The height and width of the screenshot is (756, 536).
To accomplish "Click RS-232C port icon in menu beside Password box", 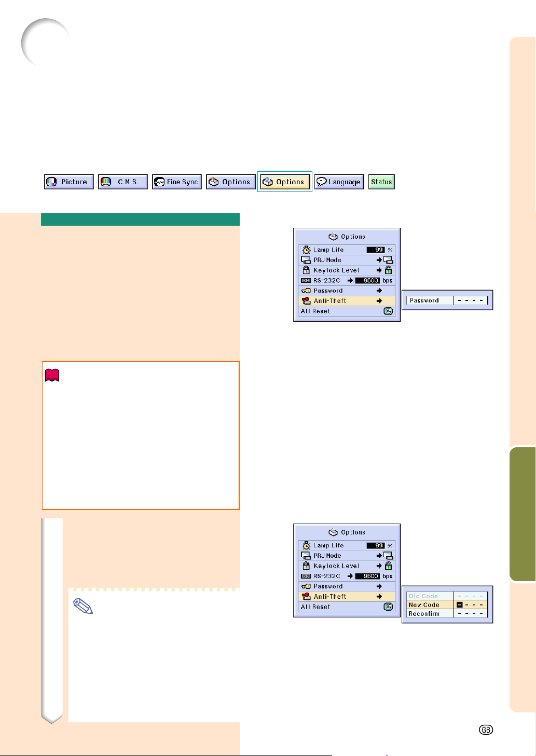I will [306, 281].
